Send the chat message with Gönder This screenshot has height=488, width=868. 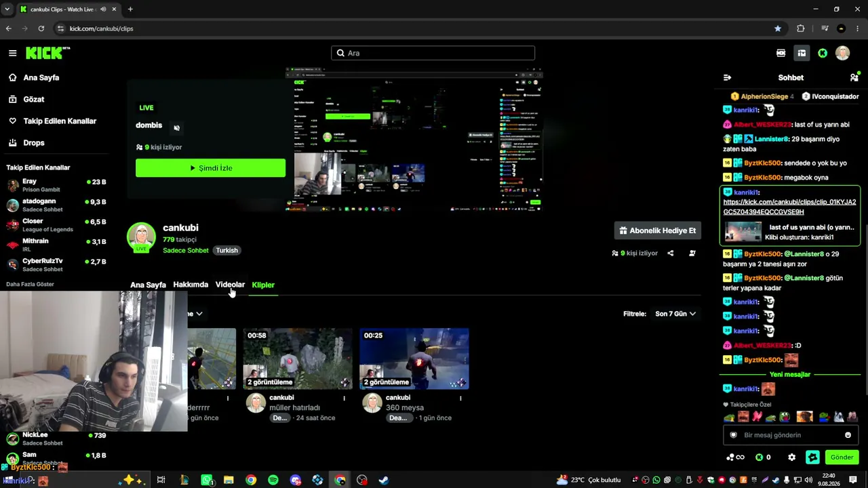842,457
